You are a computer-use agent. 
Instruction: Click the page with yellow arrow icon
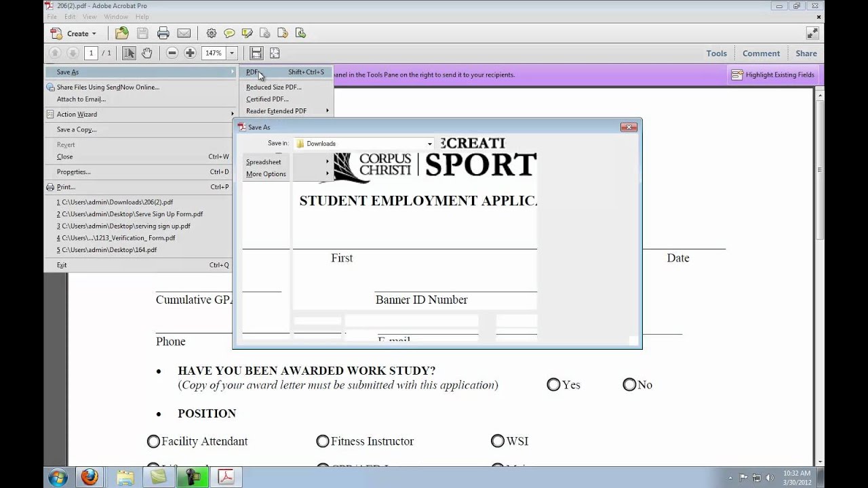(x=283, y=33)
